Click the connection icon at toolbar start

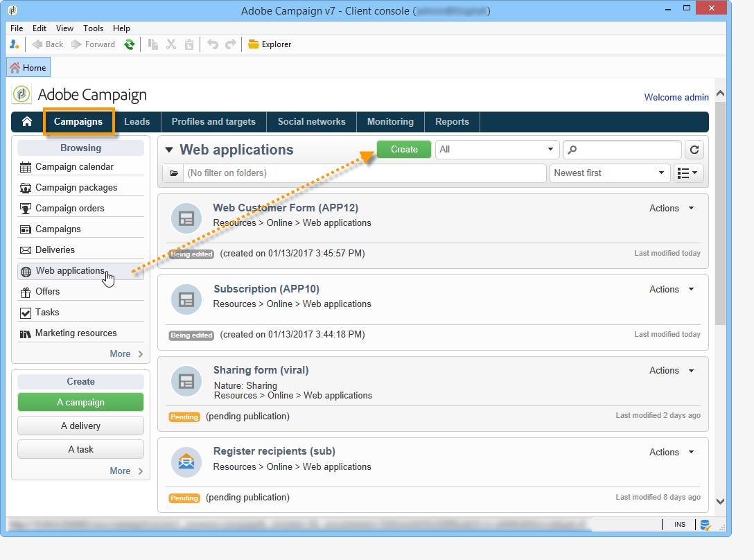pyautogui.click(x=15, y=44)
